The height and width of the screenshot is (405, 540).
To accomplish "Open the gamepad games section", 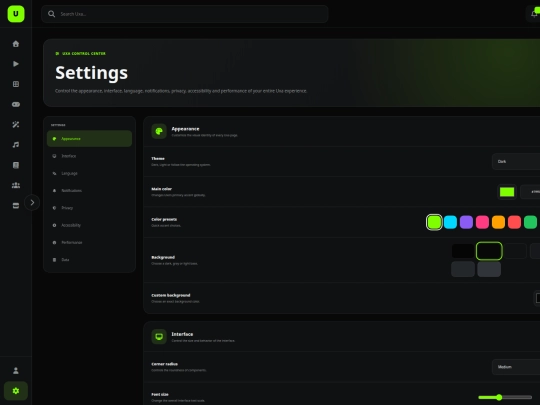I will coord(16,104).
